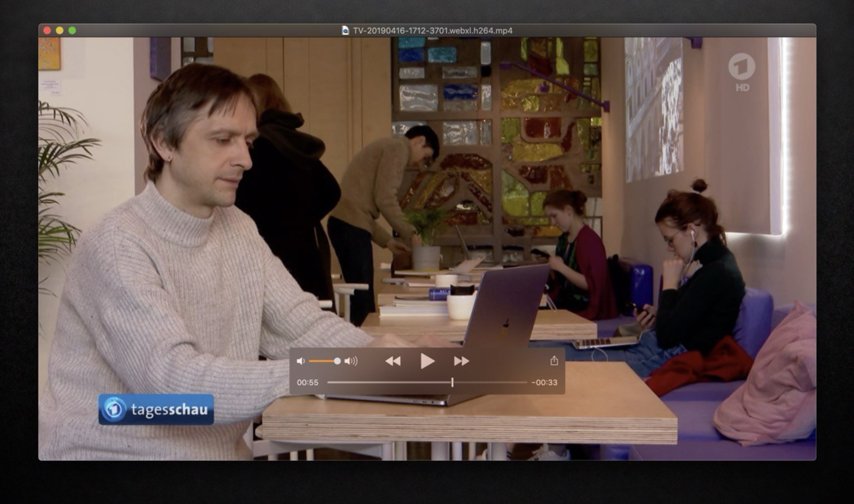Play the video

[427, 361]
